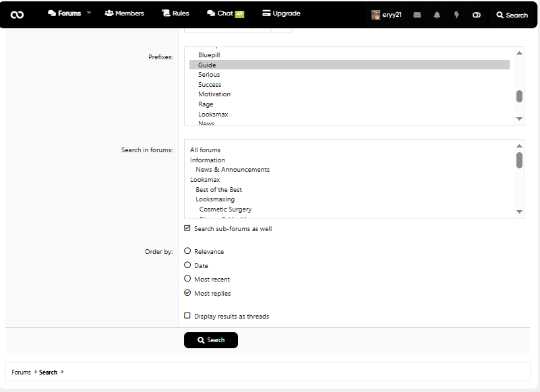Click the Prefixes list down arrow

click(519, 119)
